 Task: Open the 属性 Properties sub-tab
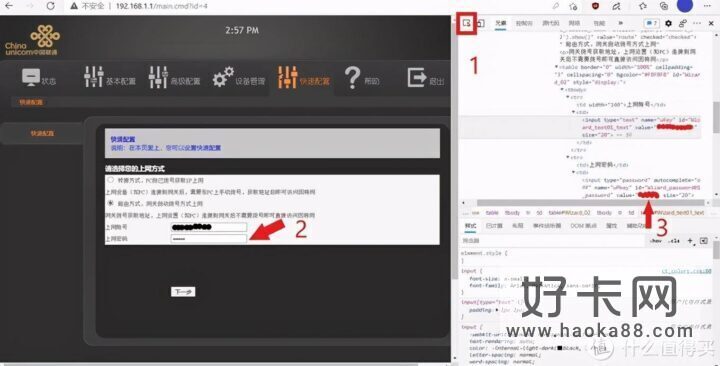(612, 225)
